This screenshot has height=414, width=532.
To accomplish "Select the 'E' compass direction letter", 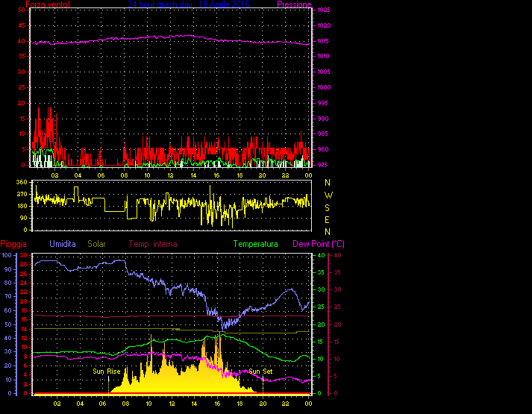I will 327,220.
